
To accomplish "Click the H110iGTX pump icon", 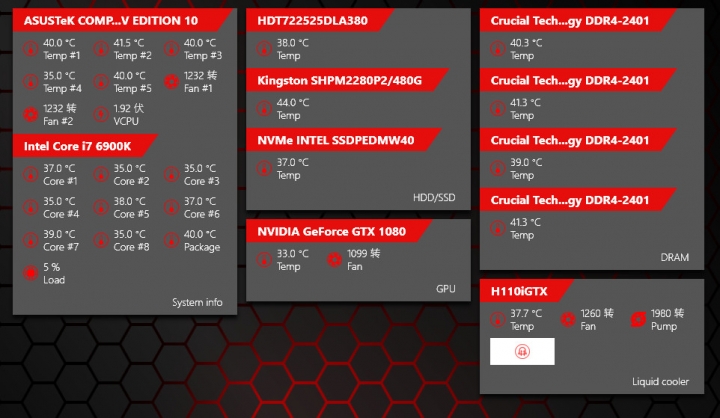I will tap(638, 320).
